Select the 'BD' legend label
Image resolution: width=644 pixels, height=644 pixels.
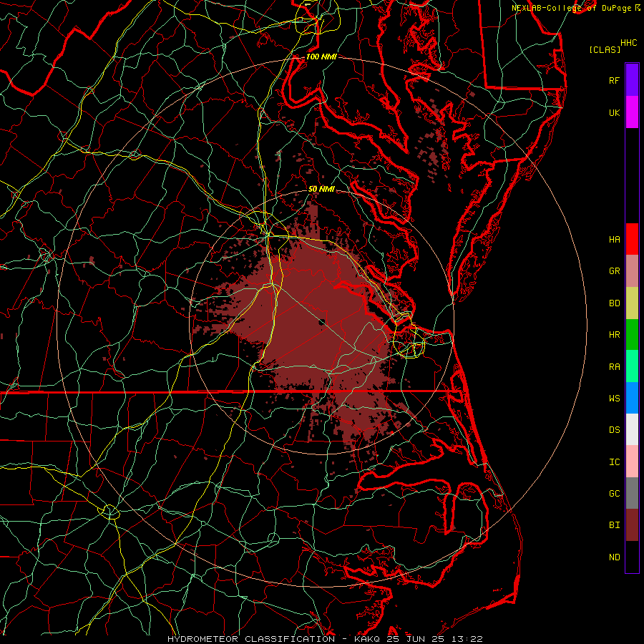[614, 303]
